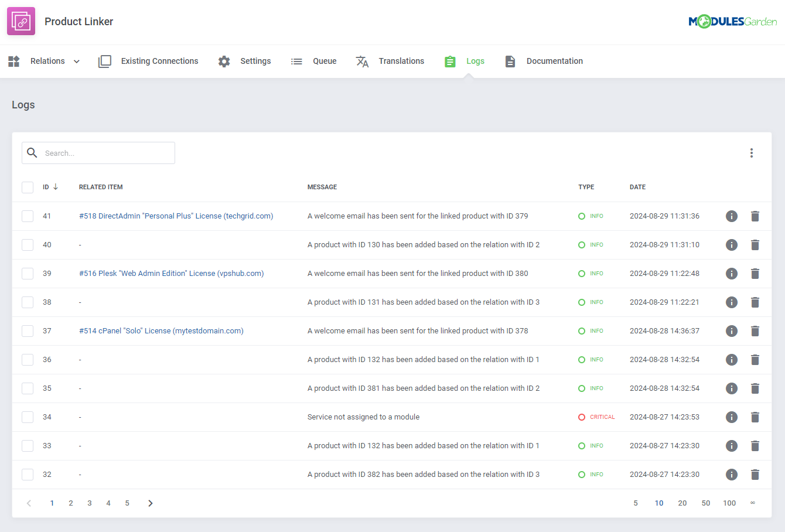The image size is (785, 532).
Task: Delete log entry 32 with trash icon
Action: [755, 475]
